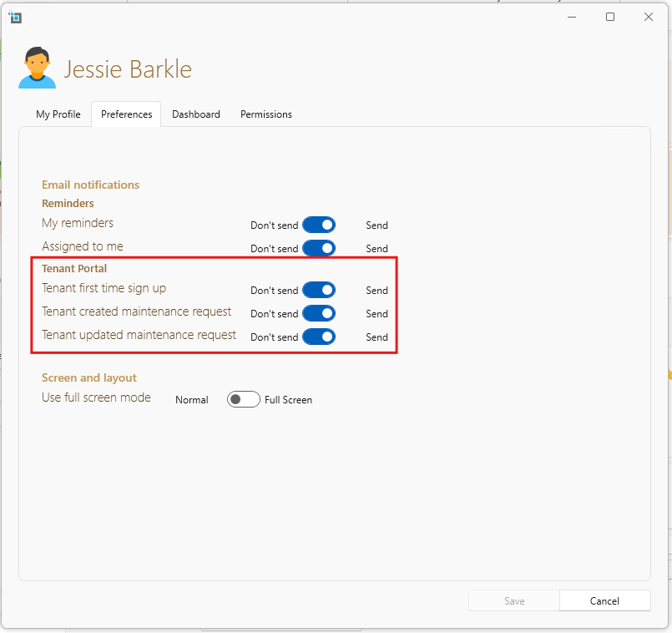This screenshot has height=633, width=672.
Task: Click the 'Normal' label
Action: point(191,400)
